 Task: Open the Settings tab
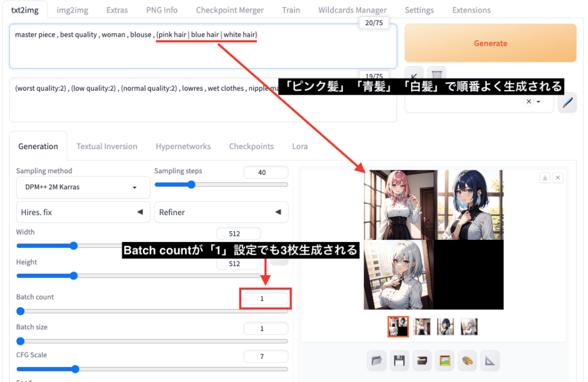click(419, 10)
